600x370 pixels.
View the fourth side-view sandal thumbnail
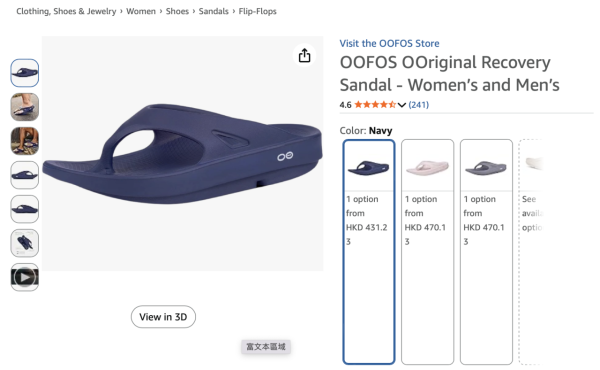click(x=24, y=175)
